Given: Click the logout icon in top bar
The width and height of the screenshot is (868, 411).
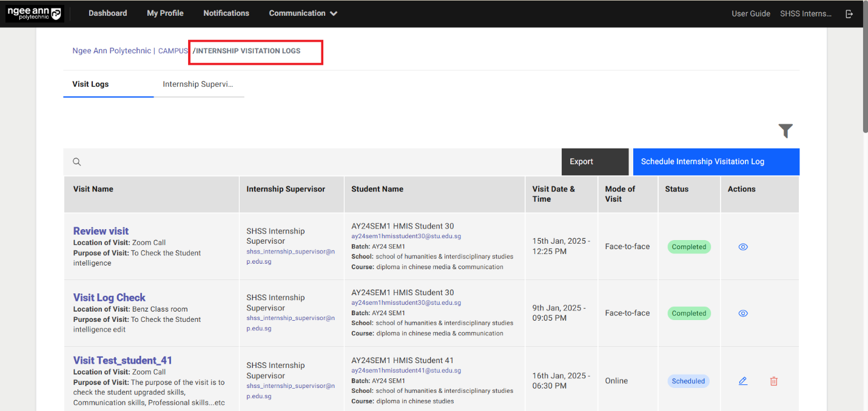Looking at the screenshot, I should (x=849, y=14).
